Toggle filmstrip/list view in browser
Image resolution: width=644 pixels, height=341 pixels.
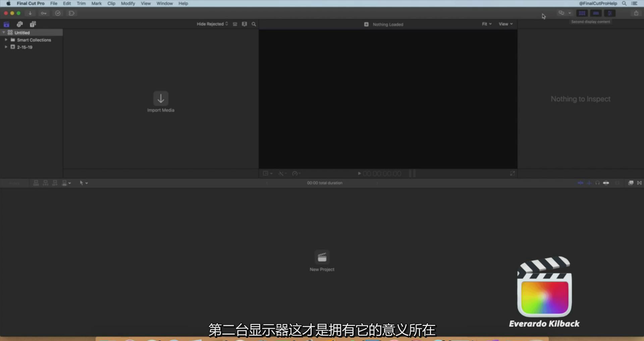(235, 24)
